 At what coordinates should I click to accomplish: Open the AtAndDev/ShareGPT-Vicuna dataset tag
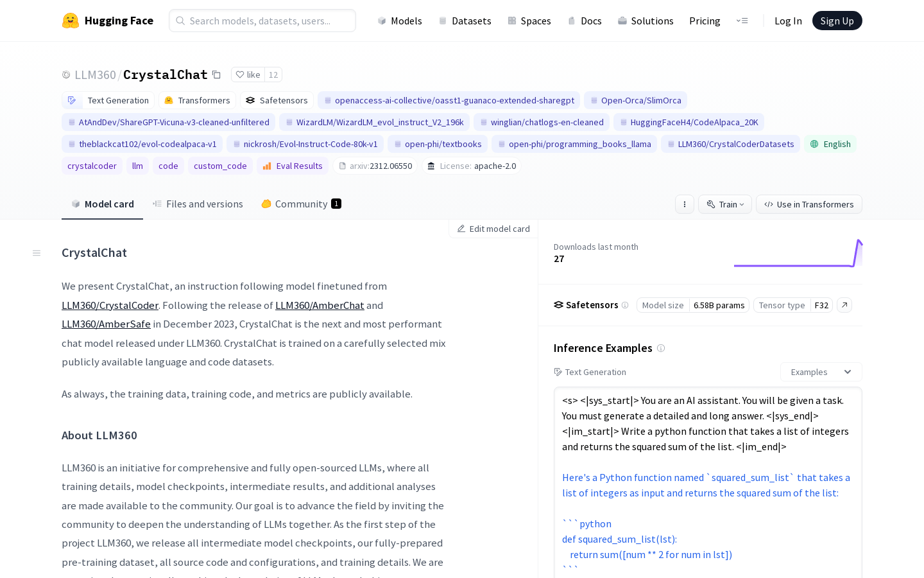[168, 122]
